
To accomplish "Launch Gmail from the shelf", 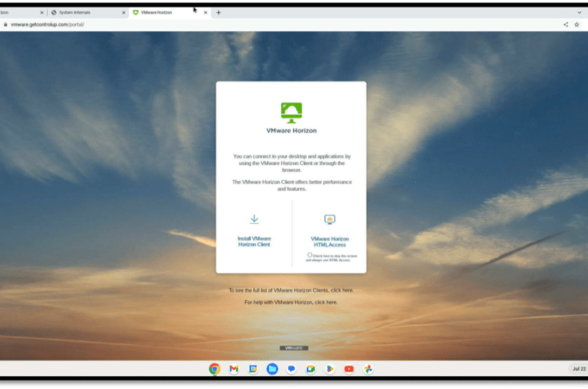I will [x=234, y=369].
